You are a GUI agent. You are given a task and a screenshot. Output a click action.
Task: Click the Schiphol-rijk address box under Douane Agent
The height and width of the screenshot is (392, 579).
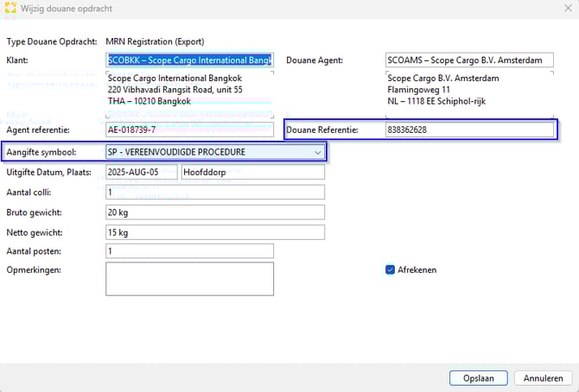click(x=469, y=89)
